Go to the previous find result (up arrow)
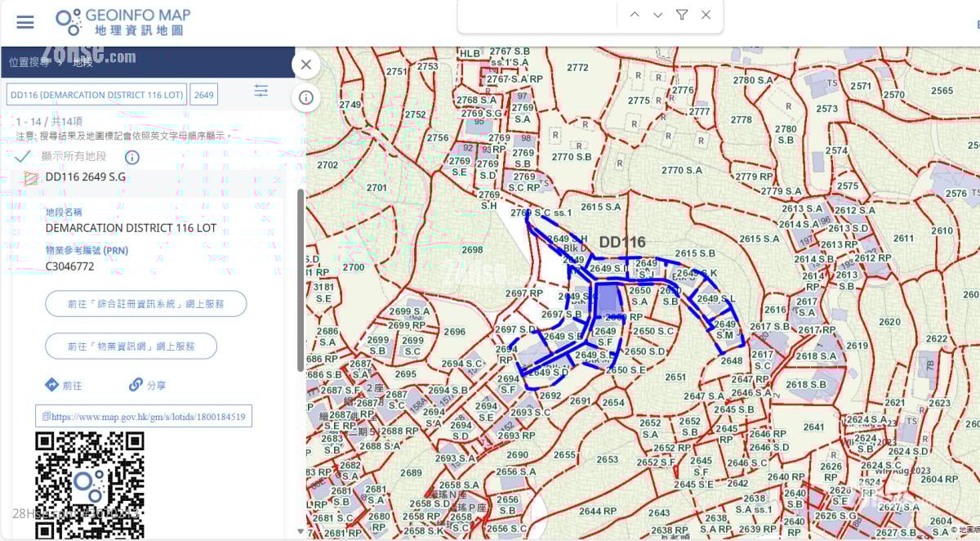The width and height of the screenshot is (980, 541). [x=635, y=15]
